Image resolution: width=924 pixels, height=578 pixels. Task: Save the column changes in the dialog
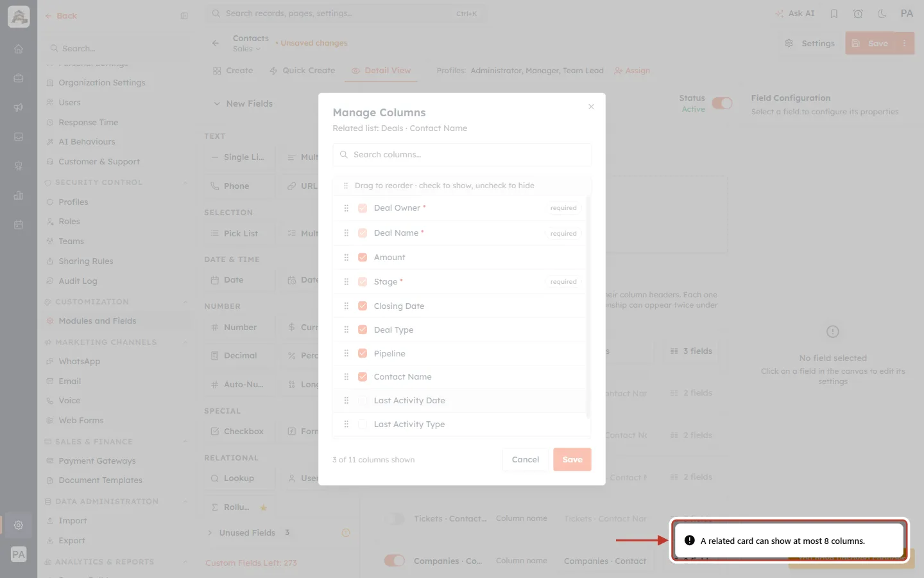[x=572, y=460]
